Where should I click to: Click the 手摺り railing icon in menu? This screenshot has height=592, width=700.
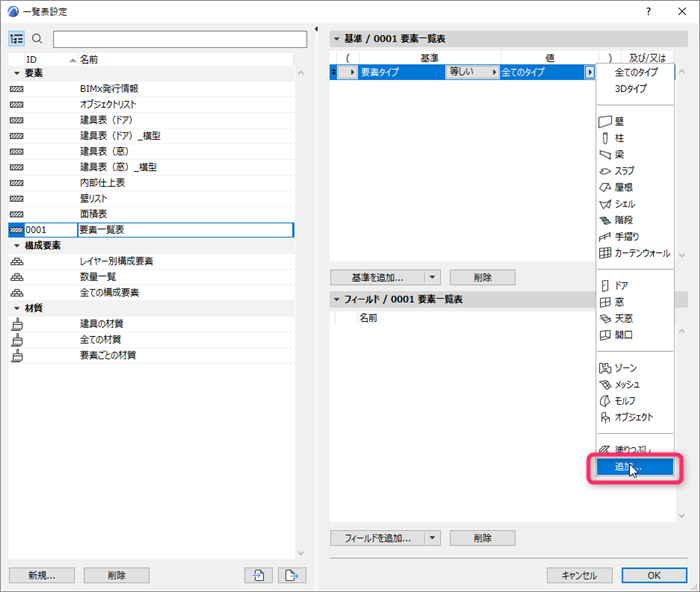[x=605, y=237]
